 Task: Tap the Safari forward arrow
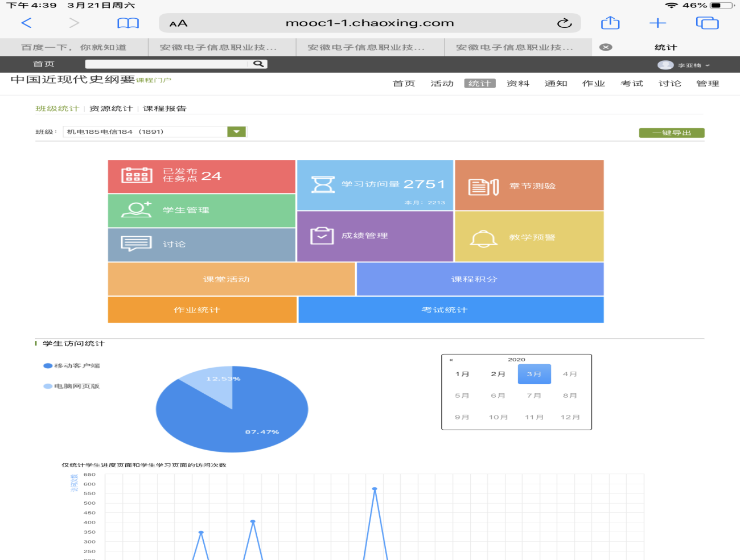[74, 23]
